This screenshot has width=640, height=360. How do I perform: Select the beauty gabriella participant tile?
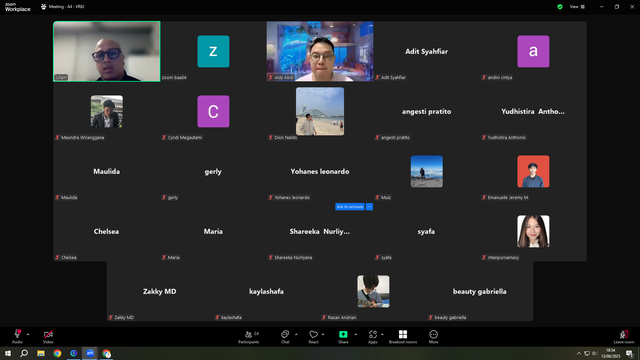tap(480, 291)
